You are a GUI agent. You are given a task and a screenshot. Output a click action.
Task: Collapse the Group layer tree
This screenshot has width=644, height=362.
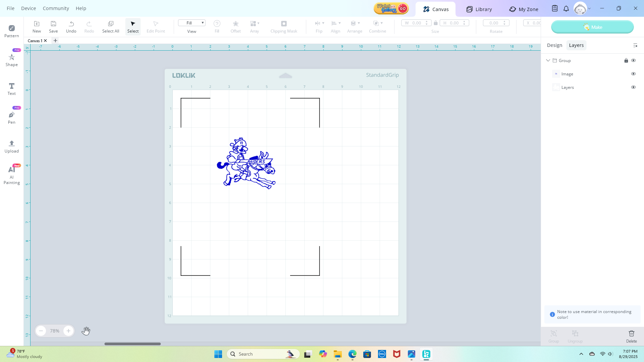548,60
